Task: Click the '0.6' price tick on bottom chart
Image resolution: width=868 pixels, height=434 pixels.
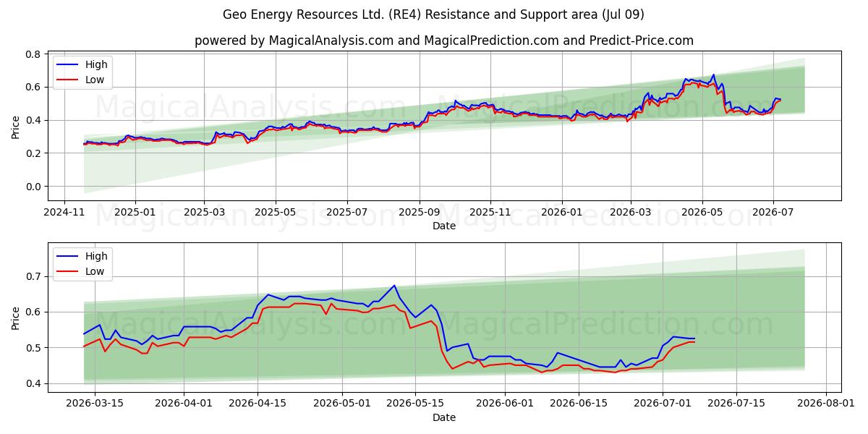Action: (x=32, y=312)
